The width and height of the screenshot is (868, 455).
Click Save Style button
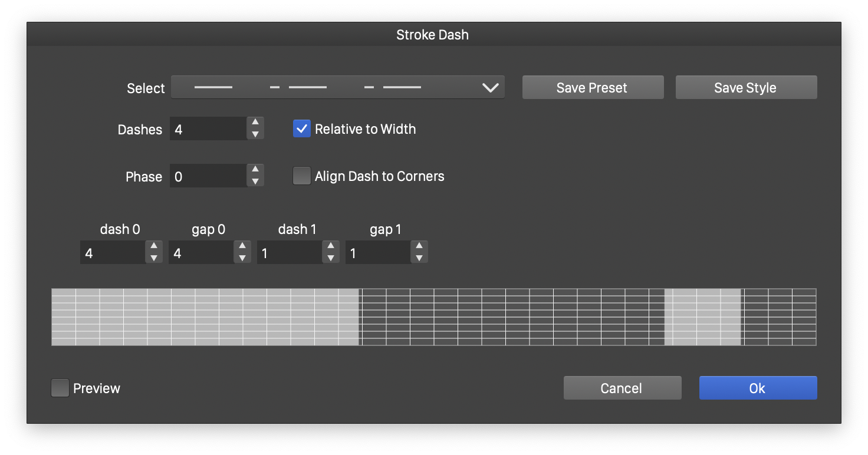[746, 87]
